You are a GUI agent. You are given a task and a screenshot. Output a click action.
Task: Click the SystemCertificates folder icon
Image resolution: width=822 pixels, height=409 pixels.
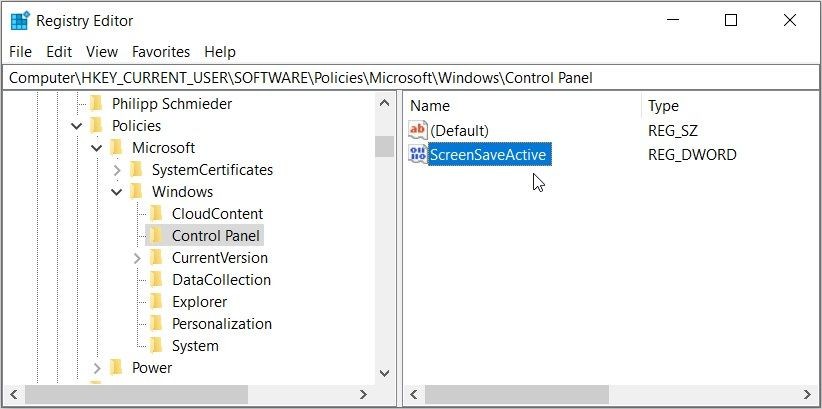(x=136, y=169)
